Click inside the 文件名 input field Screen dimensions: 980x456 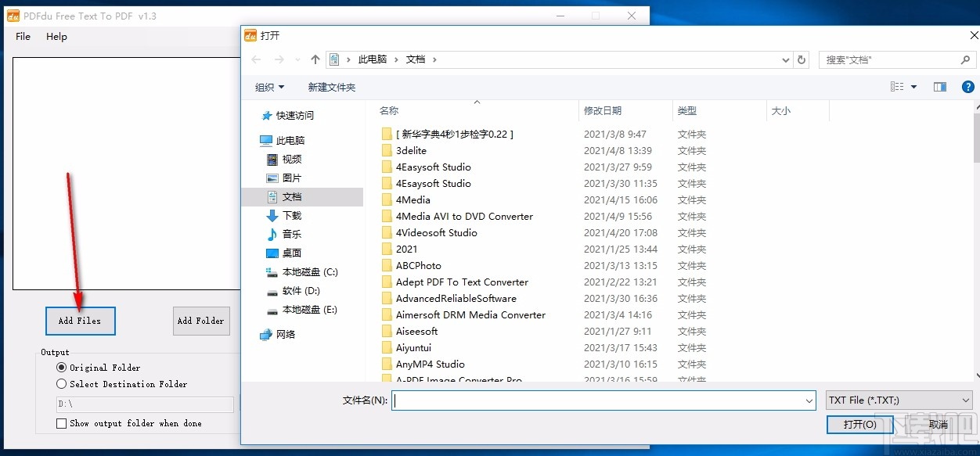587,400
